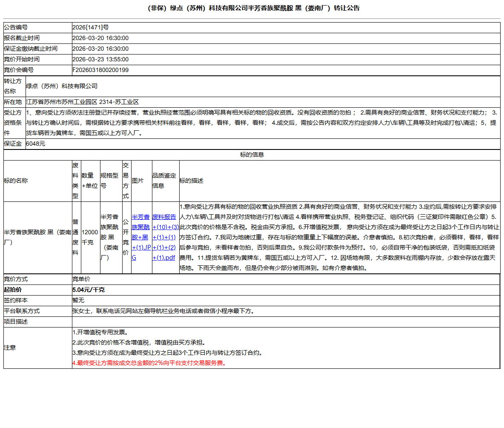Click the 起拍价 value 5.04元/千克
Viewport: 504px width, 428px height.
[85, 290]
